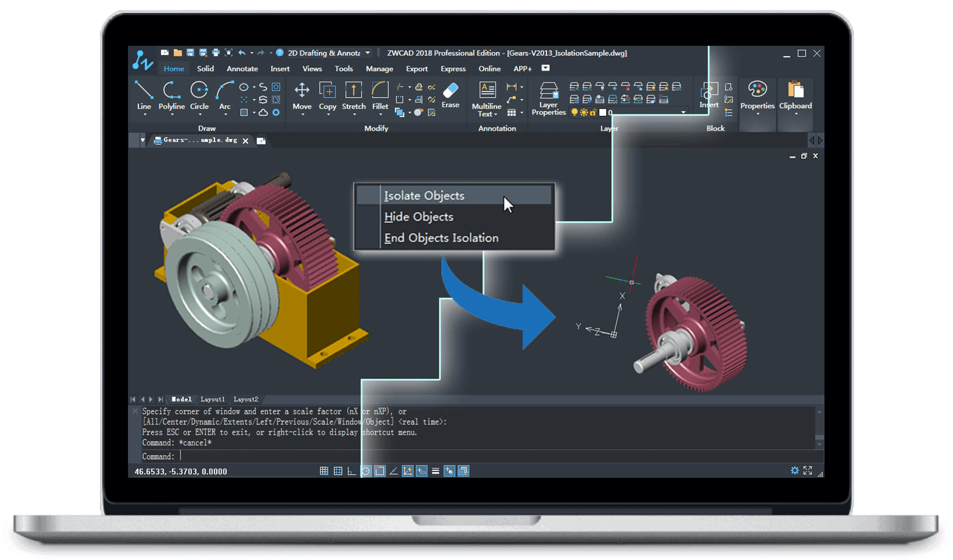Image resolution: width=953 pixels, height=560 pixels.
Task: Click the Move tool in Modify
Action: 302,95
